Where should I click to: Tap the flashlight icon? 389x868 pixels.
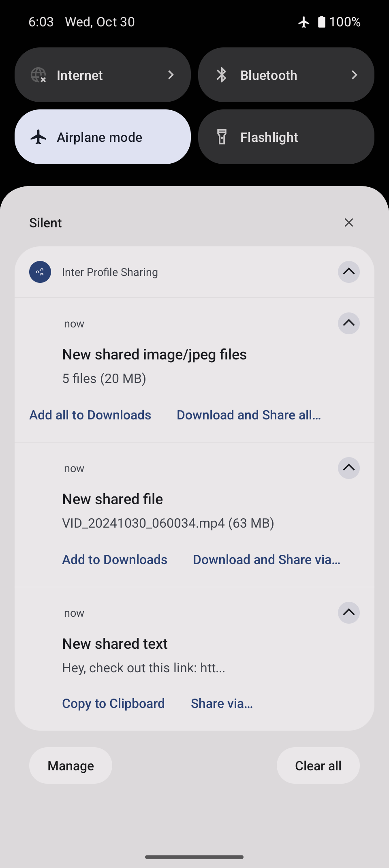click(222, 137)
